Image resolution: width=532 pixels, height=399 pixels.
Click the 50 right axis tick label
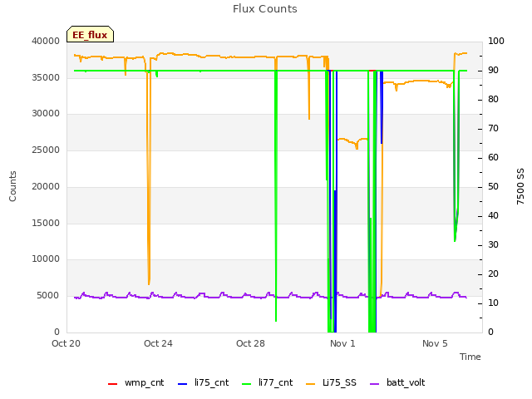493,186
